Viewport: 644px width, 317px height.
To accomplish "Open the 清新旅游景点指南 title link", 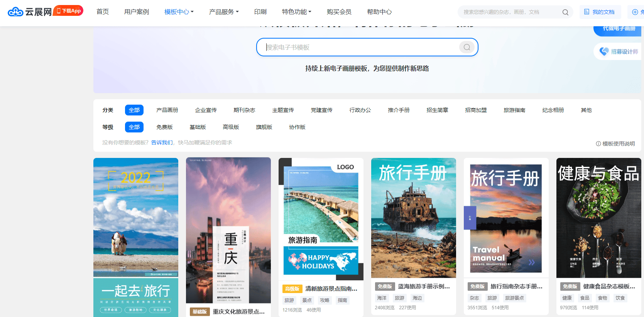I will tap(331, 288).
